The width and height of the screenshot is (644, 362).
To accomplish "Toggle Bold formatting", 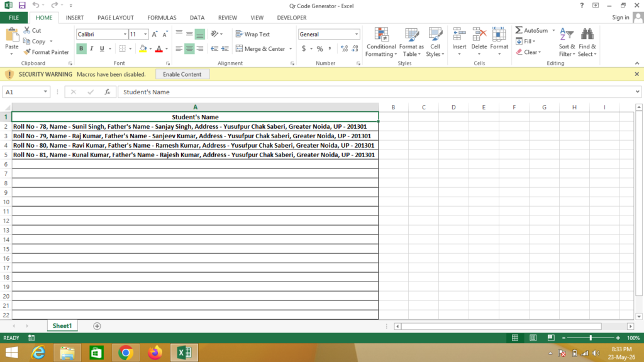I will (x=81, y=48).
